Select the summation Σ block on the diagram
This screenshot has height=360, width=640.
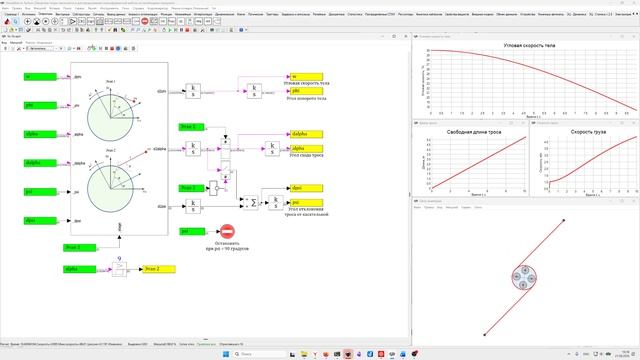[250, 202]
